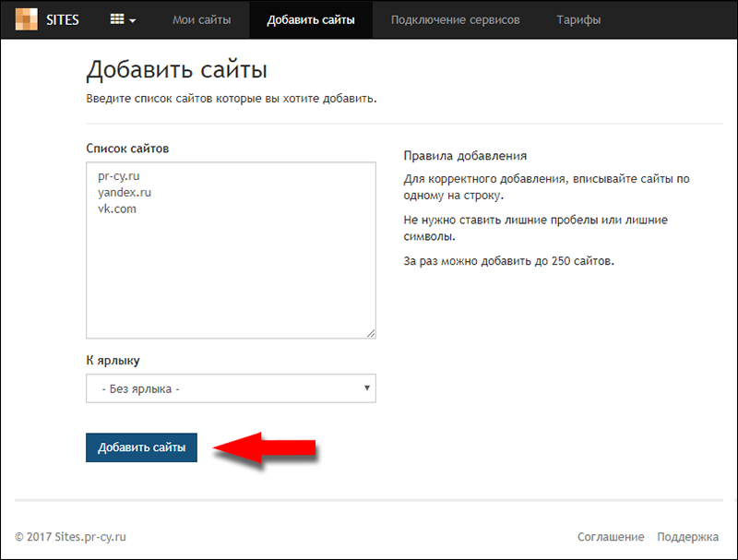This screenshot has height=560, width=738.
Task: Go to Мои сайты in top navigation
Action: tap(201, 19)
